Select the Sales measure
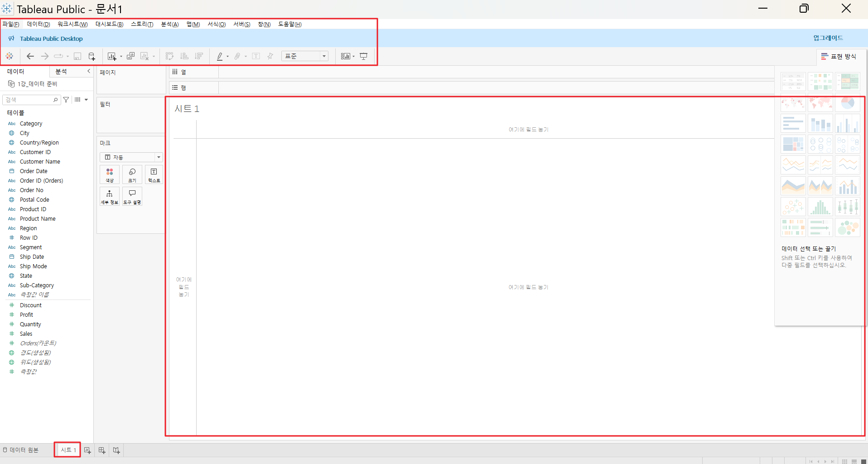Viewport: 868px width, 464px height. point(26,334)
